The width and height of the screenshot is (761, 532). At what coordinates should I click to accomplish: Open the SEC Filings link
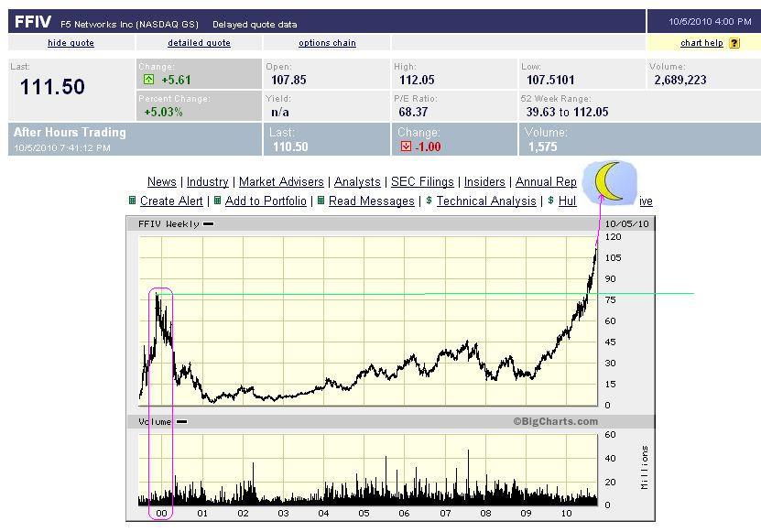tap(422, 181)
